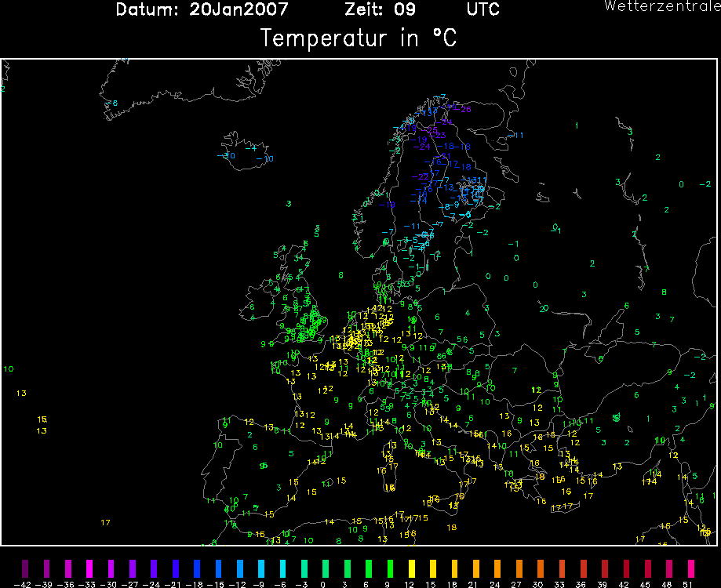This screenshot has width=721, height=588.
Task: Click the -4 reading over Iceland
Action: point(250,148)
